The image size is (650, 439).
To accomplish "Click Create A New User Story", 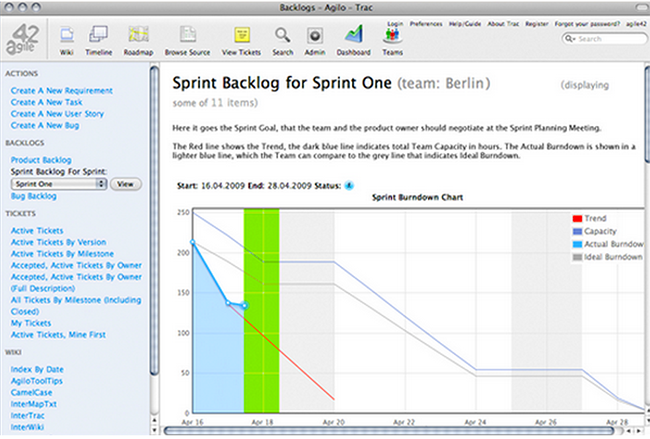I will tap(57, 114).
